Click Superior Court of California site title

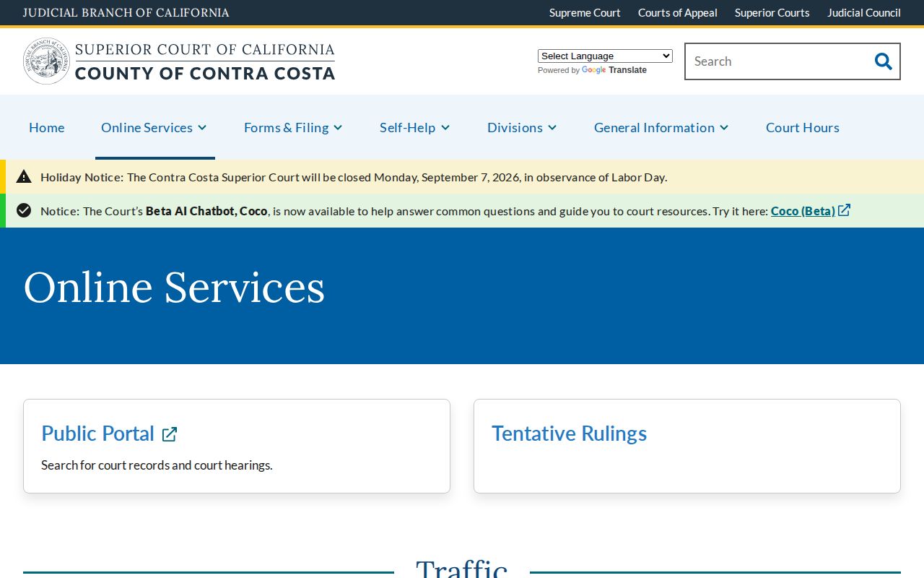click(205, 61)
